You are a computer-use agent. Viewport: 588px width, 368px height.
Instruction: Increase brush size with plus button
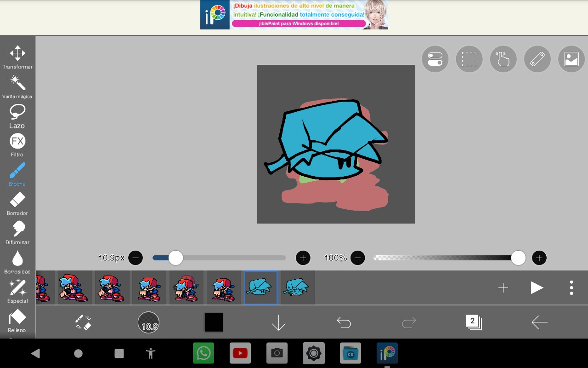[x=303, y=258]
